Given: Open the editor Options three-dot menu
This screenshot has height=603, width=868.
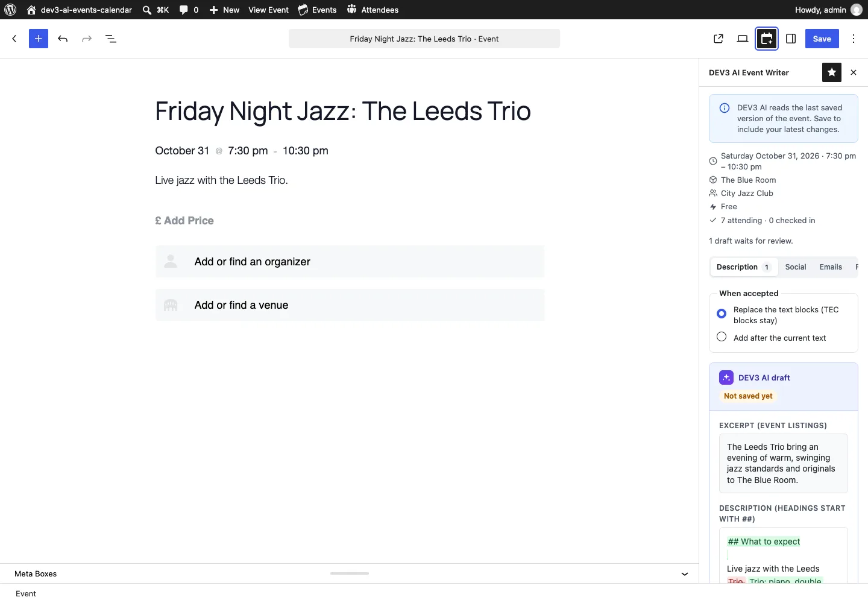Looking at the screenshot, I should click(x=854, y=39).
